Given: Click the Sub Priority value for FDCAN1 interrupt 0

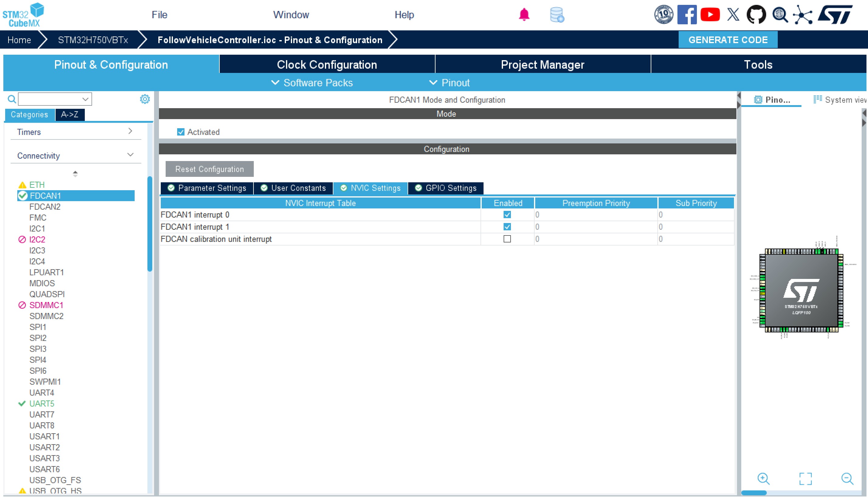Looking at the screenshot, I should pos(696,215).
